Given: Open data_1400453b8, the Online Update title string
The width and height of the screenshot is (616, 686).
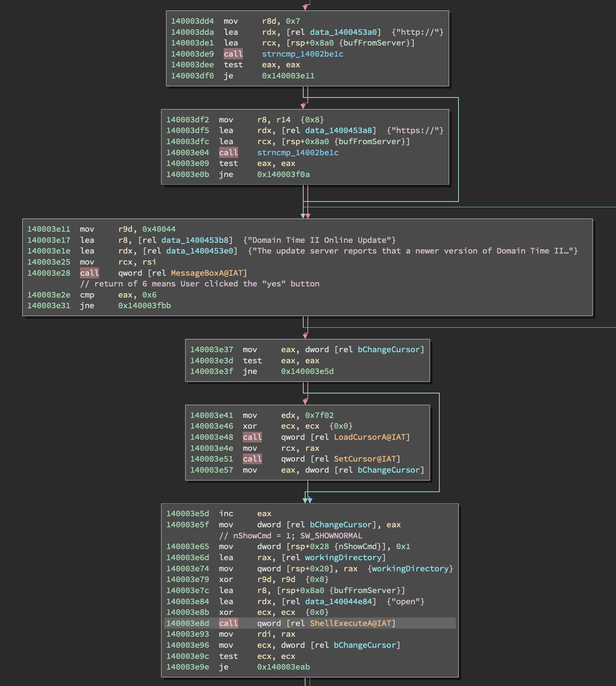Looking at the screenshot, I should (x=195, y=240).
